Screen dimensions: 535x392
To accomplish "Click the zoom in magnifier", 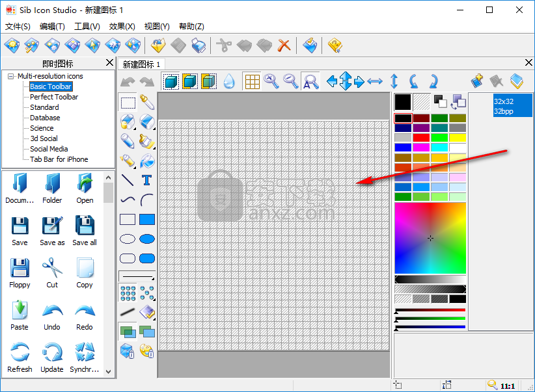I will (271, 81).
